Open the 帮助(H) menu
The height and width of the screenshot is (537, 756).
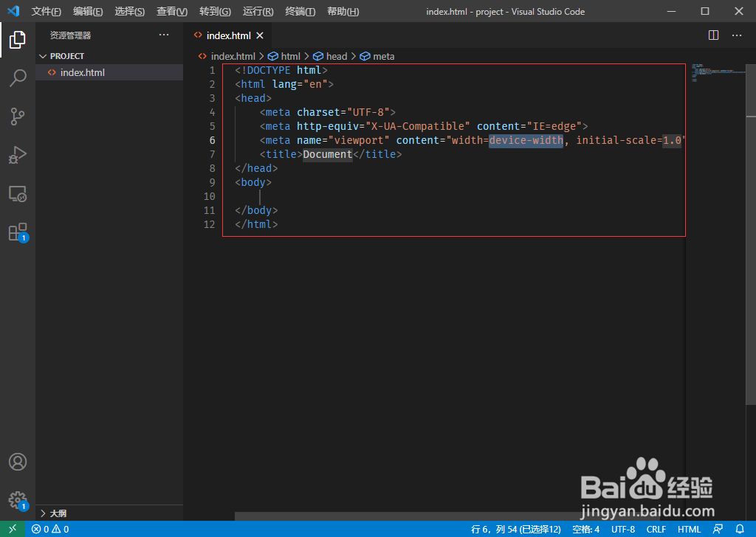point(343,11)
